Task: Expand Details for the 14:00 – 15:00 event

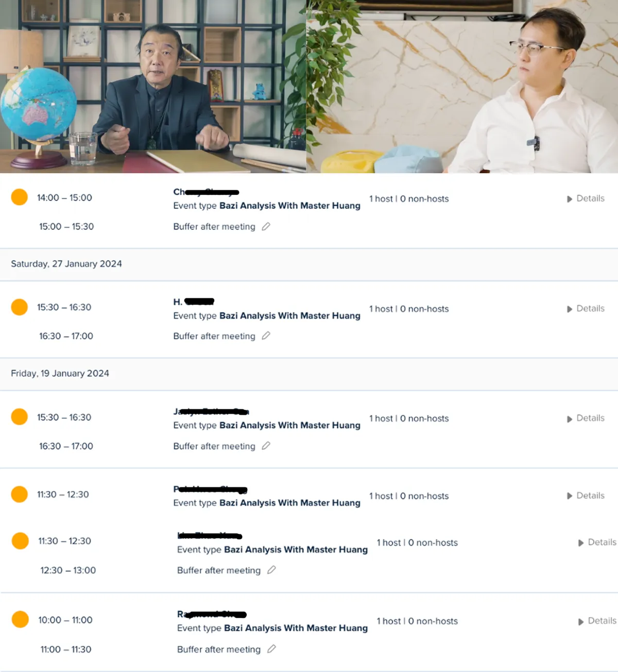Action: point(586,198)
